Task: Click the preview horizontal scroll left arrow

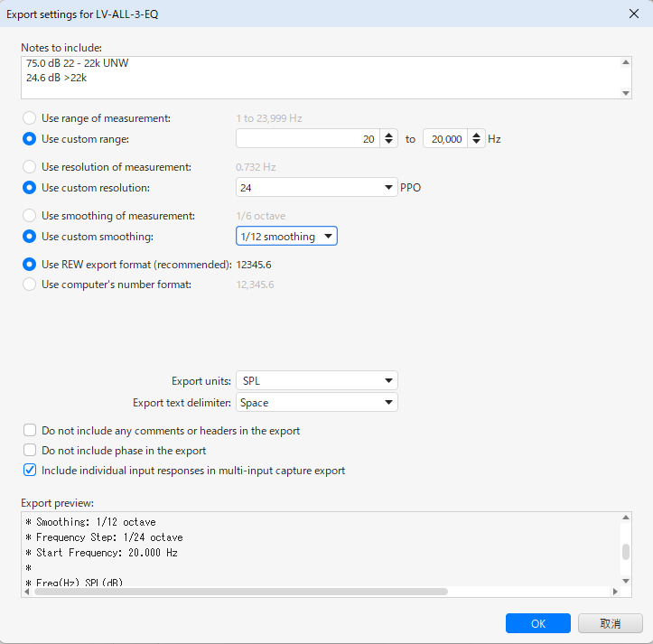Action: tap(27, 592)
